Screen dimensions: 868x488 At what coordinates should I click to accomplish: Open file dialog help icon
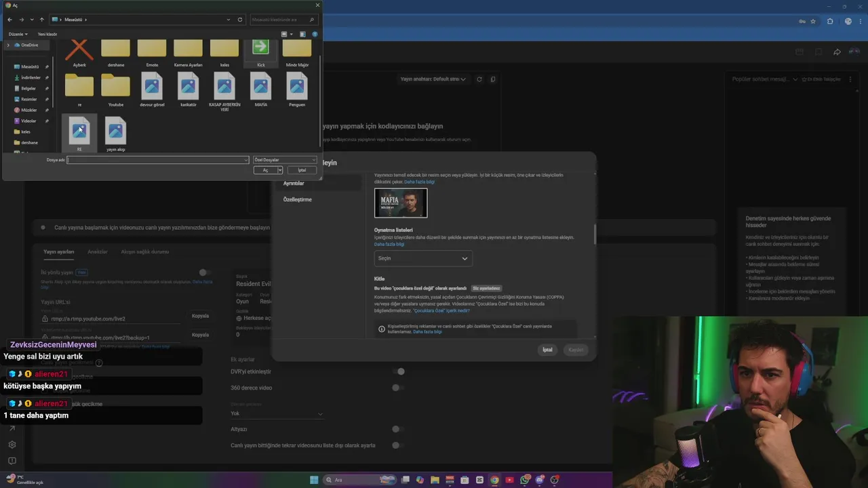pyautogui.click(x=314, y=34)
